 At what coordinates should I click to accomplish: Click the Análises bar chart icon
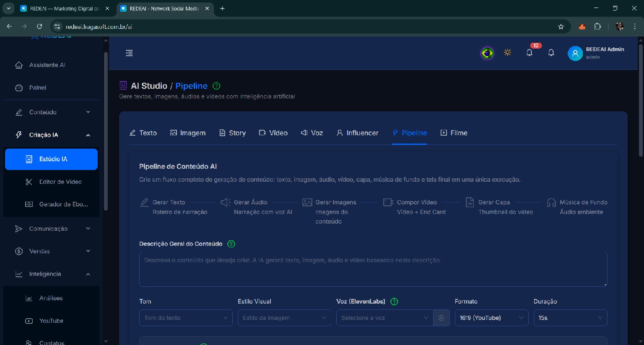(x=29, y=298)
